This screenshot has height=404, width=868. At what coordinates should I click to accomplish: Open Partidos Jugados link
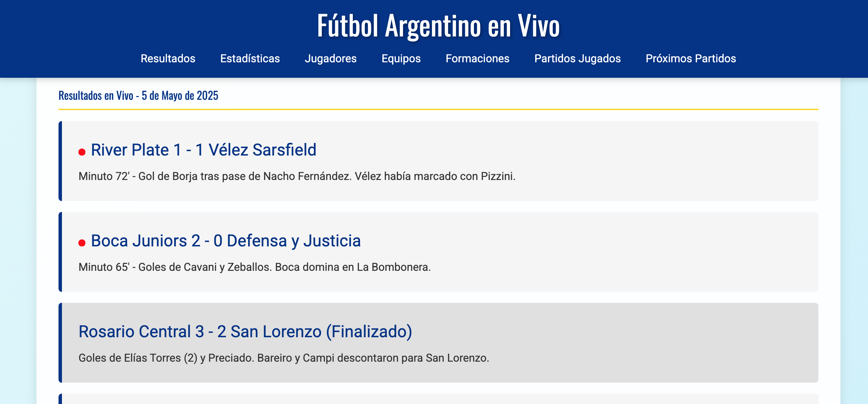coord(578,59)
